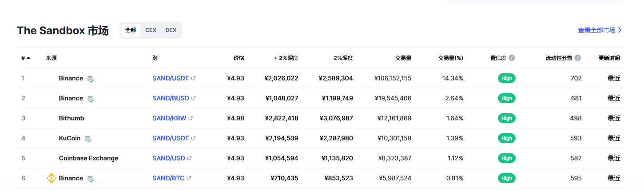Sort by the +2%深度 column header

point(286,58)
